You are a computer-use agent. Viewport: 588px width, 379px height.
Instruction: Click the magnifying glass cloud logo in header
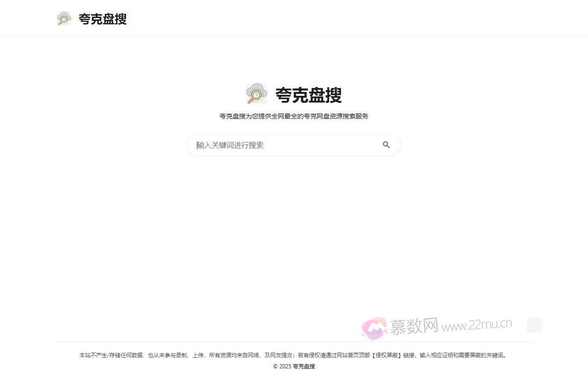click(64, 19)
